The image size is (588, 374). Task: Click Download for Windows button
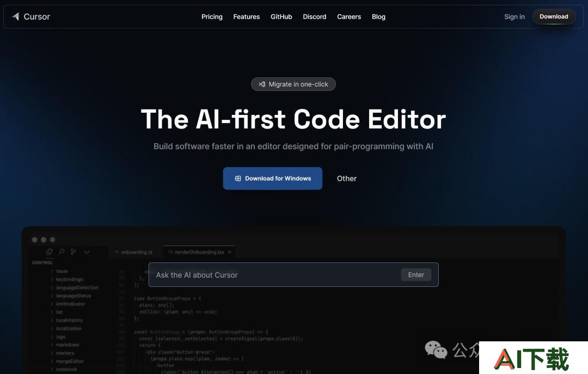pyautogui.click(x=273, y=179)
